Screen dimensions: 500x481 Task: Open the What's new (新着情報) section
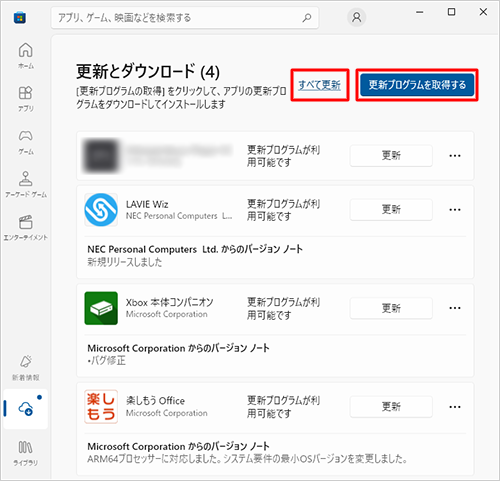[x=26, y=368]
